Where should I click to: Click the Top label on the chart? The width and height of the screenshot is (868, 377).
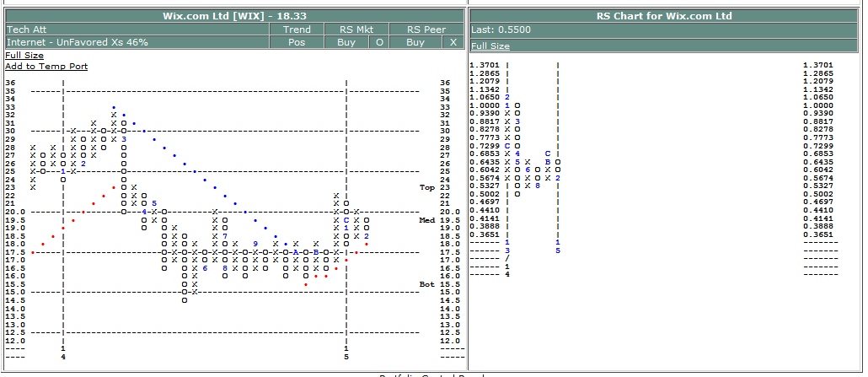pos(427,187)
